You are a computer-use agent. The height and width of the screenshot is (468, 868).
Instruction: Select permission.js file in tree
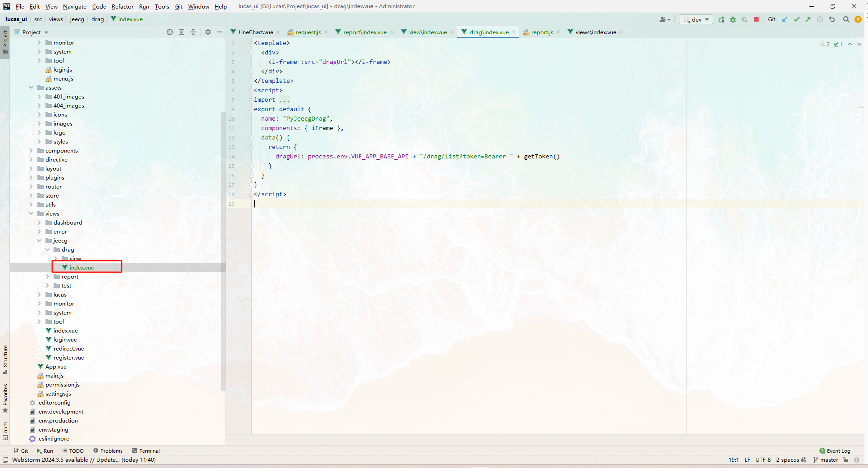coord(62,385)
